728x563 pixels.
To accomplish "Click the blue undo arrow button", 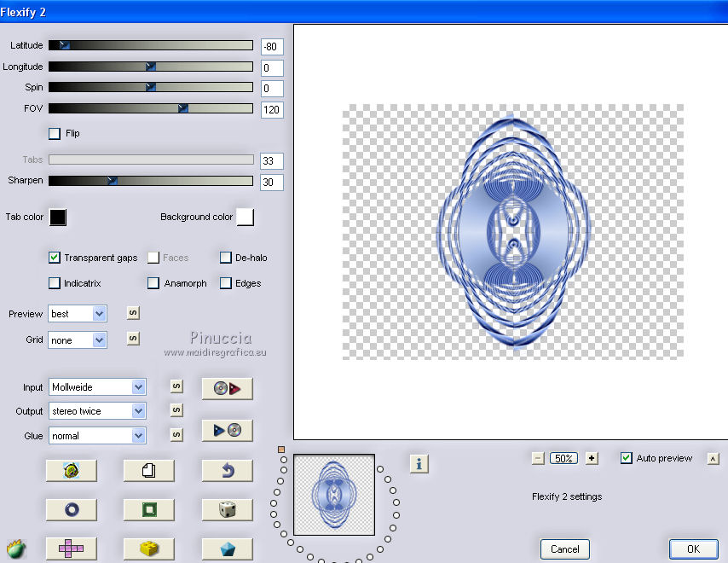I will pos(227,471).
